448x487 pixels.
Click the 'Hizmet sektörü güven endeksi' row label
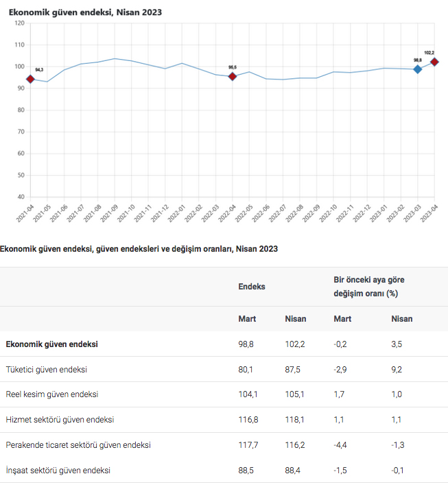(60, 420)
